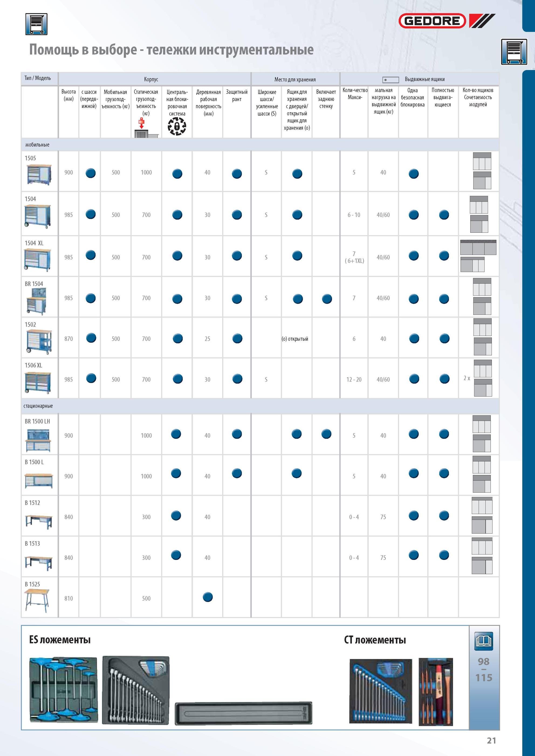
Task: Click the 'Высота (мм)' column header
Action: [x=68, y=95]
